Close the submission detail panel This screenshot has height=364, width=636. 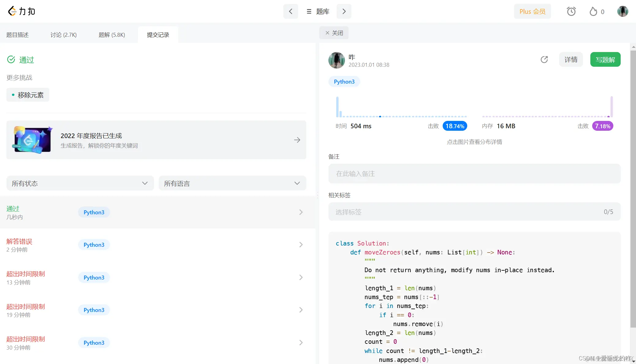334,33
